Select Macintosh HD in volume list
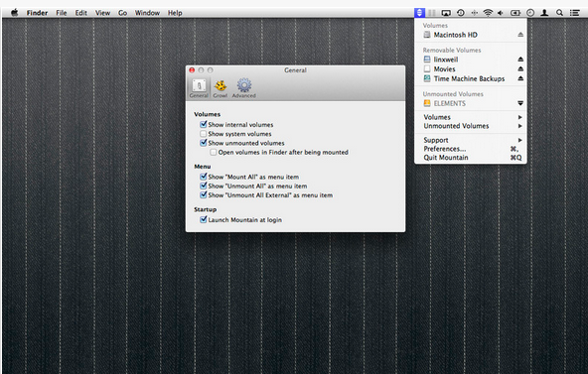The image size is (588, 374). (455, 35)
